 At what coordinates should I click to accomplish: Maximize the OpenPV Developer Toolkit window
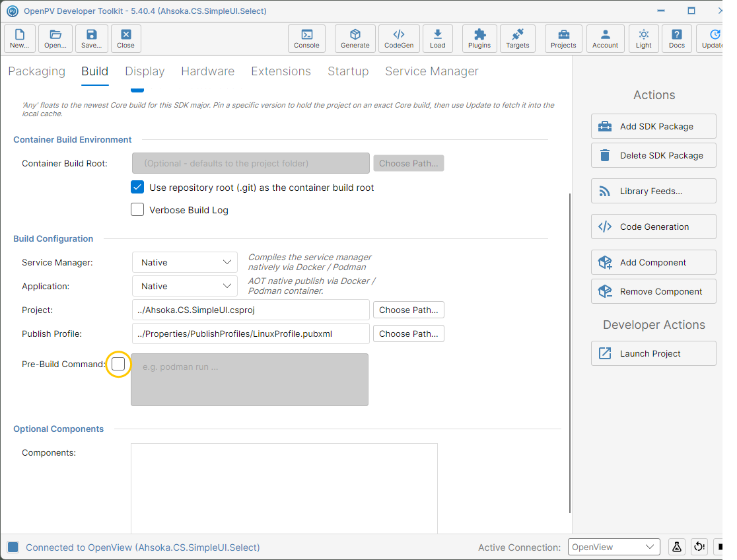[691, 11]
